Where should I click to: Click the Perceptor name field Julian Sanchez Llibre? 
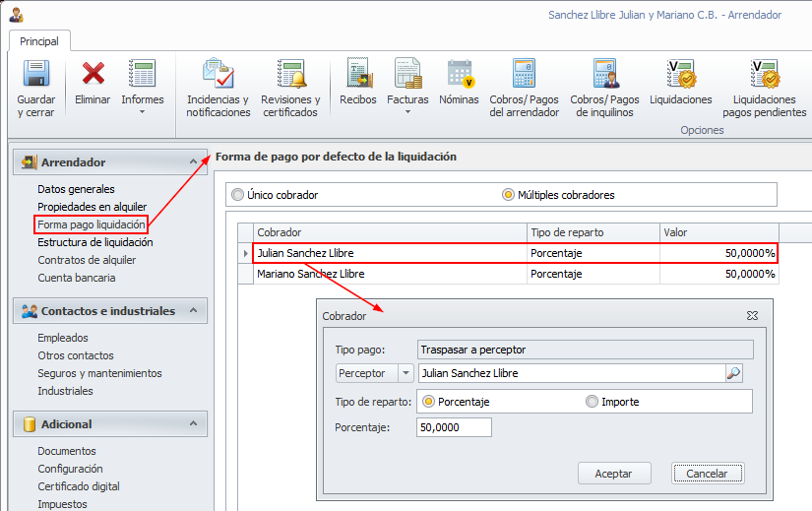[572, 373]
